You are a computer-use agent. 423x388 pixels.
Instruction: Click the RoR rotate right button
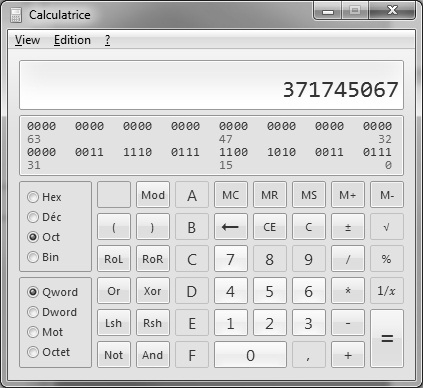pos(153,259)
